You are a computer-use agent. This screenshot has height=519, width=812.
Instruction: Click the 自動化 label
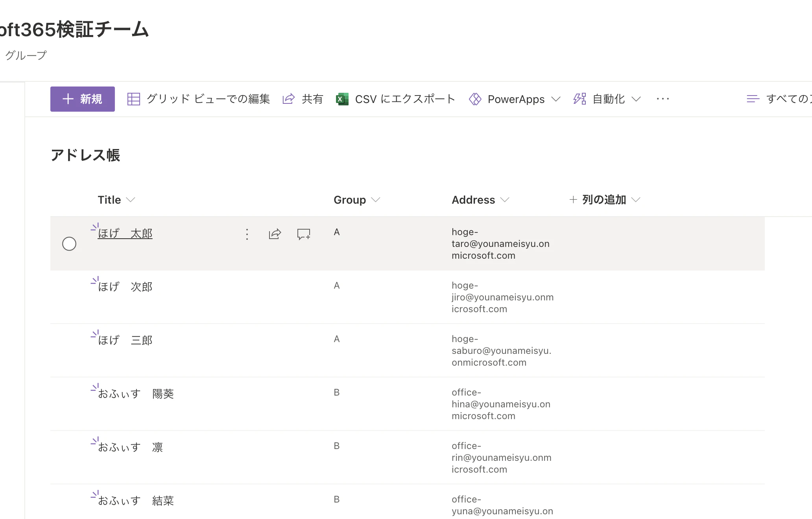609,99
